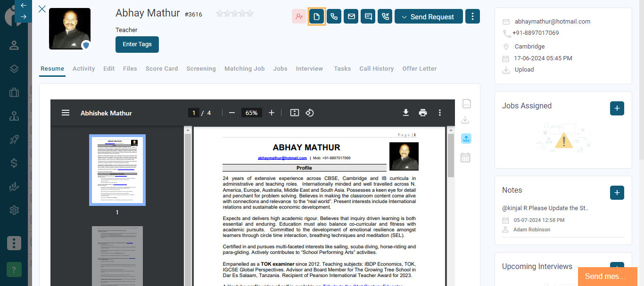This screenshot has height=286, width=644.
Task: Click the Enter Tags button
Action: pyautogui.click(x=137, y=44)
